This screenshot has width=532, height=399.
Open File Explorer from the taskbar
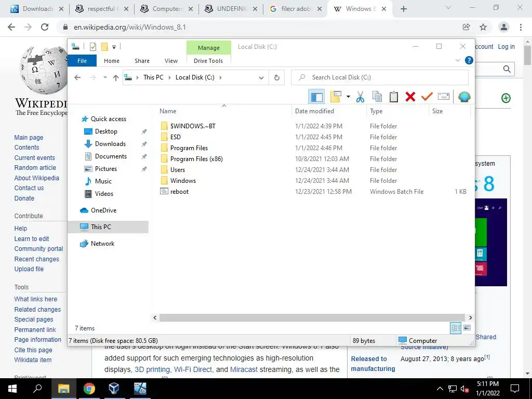[63, 389]
